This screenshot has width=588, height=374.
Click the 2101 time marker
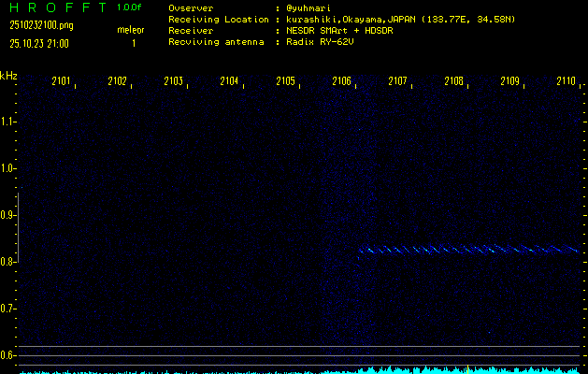61,81
